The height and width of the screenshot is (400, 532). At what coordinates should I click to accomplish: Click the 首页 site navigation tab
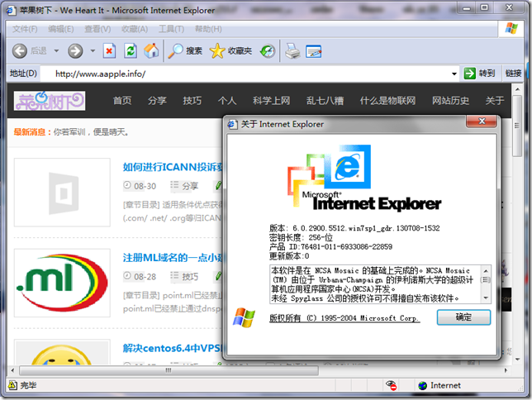(x=122, y=101)
